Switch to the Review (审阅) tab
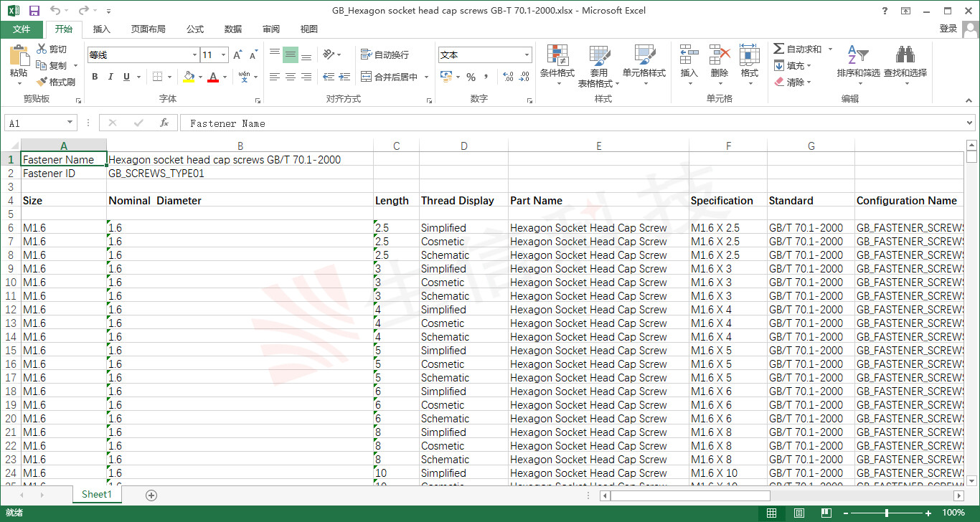Screen dimensions: 980x522 point(271,29)
